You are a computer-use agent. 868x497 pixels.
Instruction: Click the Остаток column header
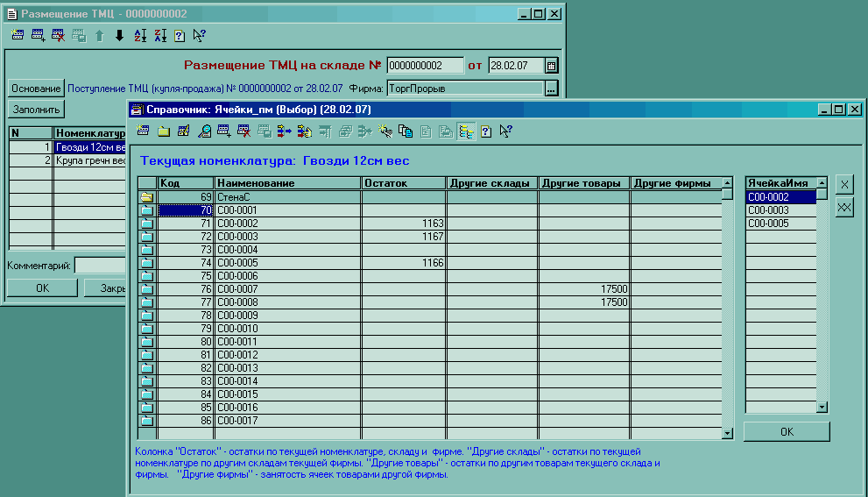[403, 183]
